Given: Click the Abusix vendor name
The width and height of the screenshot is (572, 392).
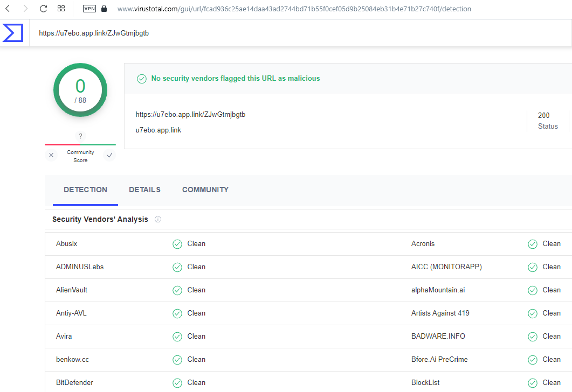Looking at the screenshot, I should coord(66,244).
